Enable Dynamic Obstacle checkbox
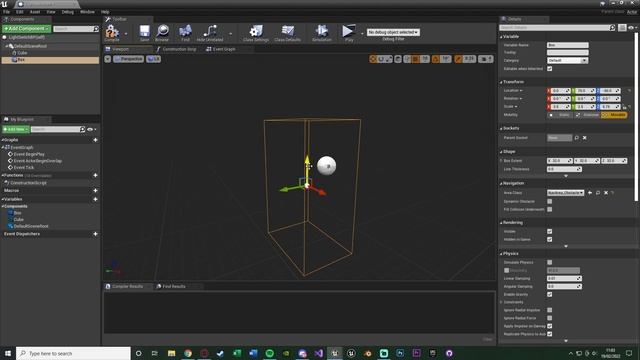The image size is (640, 360). [x=549, y=201]
